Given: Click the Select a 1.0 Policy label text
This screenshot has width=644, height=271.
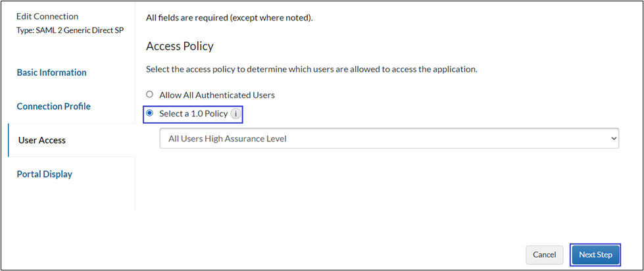Looking at the screenshot, I should (193, 114).
